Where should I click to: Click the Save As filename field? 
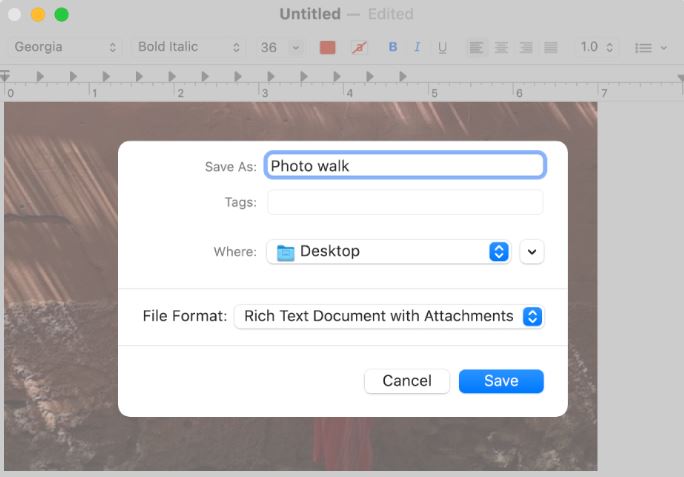[405, 165]
